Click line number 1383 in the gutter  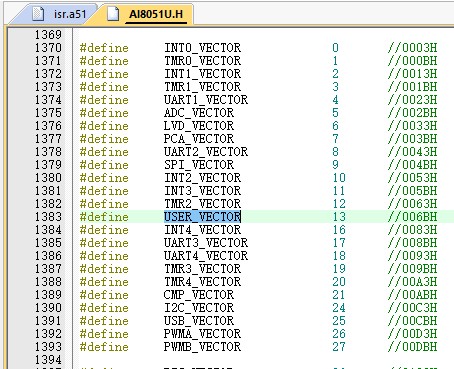48,217
